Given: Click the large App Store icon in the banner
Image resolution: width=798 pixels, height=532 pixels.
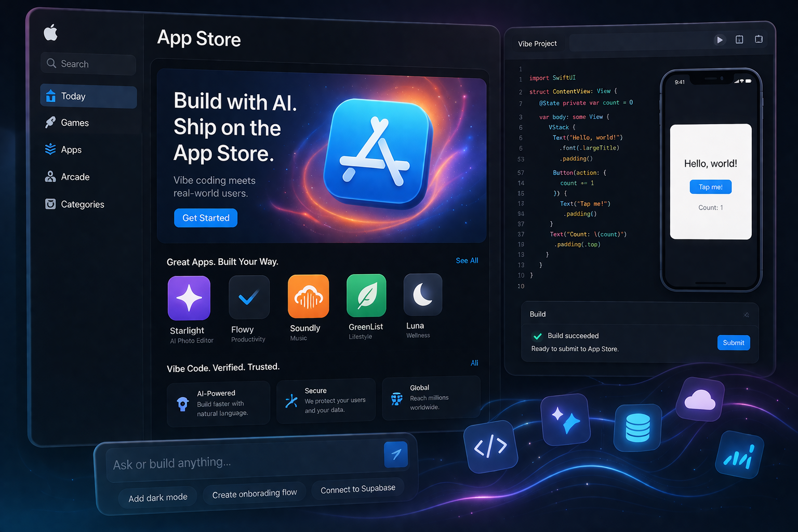Looking at the screenshot, I should click(x=377, y=153).
